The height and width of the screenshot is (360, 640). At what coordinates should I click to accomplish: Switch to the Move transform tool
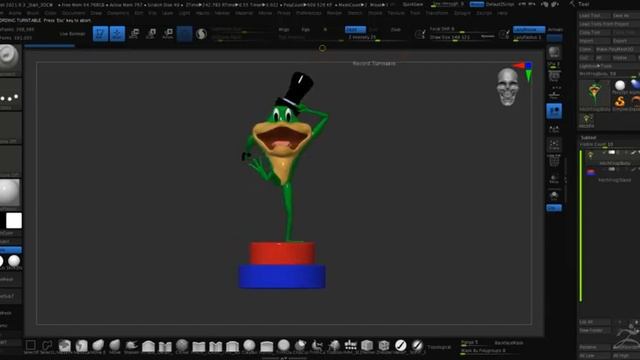tap(134, 33)
